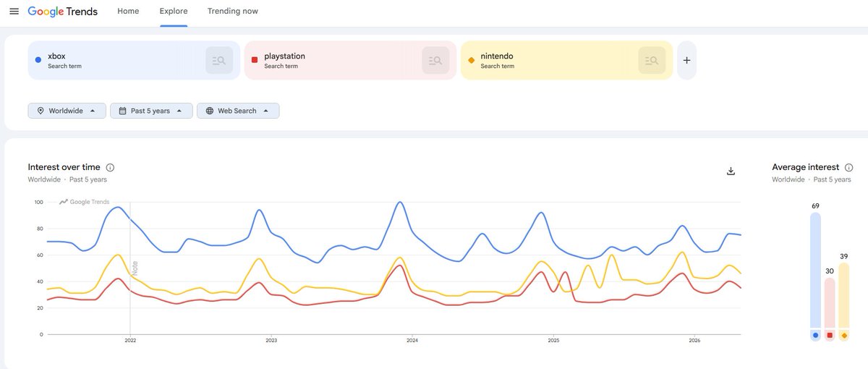This screenshot has width=868, height=369.
Task: Open the Web Search type dropdown
Action: coord(238,111)
